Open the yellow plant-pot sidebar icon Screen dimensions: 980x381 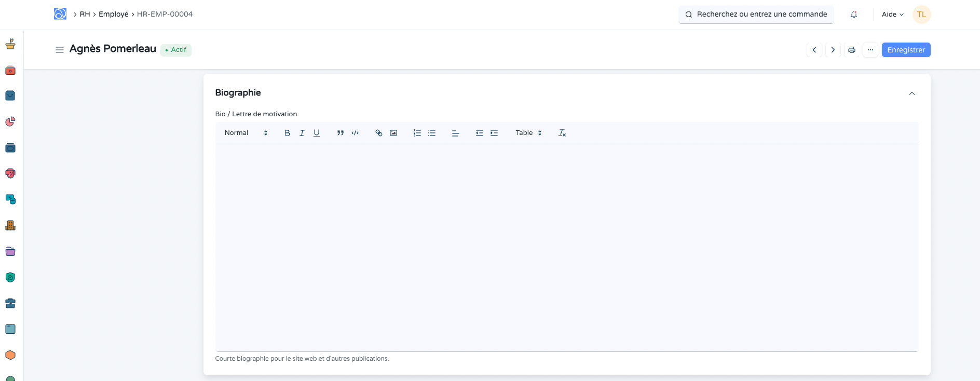pos(10,44)
